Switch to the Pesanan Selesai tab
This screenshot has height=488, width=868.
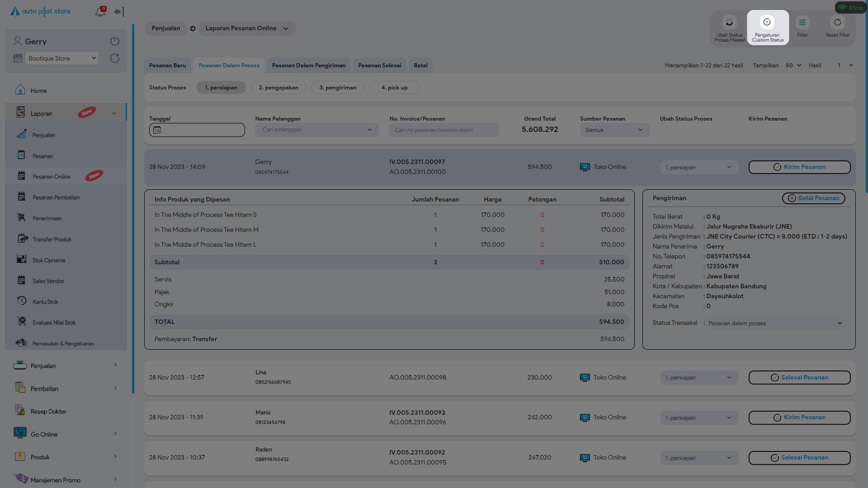click(380, 66)
